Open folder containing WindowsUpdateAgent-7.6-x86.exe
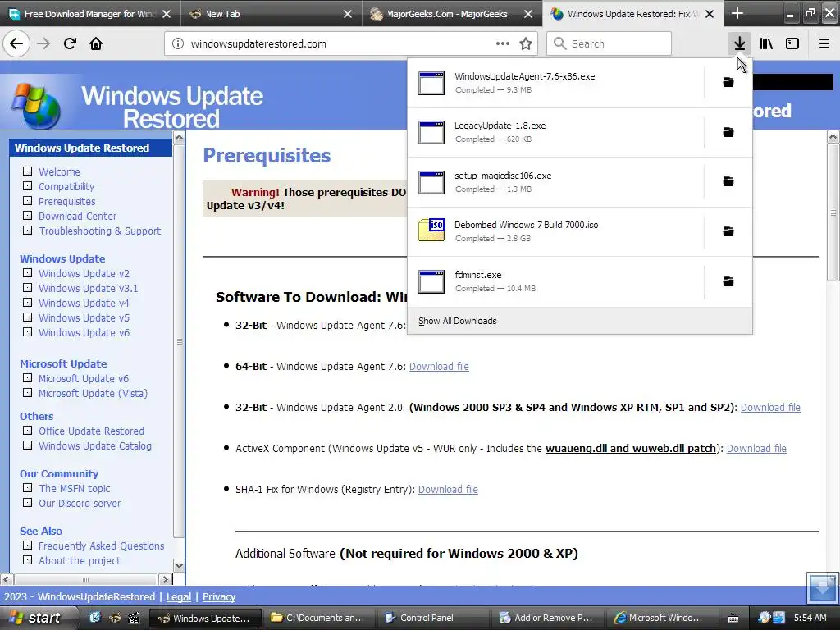 (x=728, y=82)
